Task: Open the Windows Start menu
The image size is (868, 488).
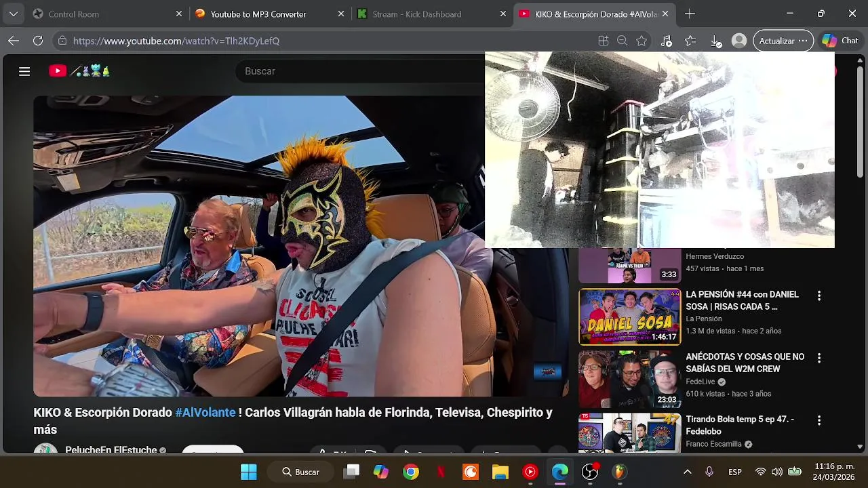Action: click(x=249, y=472)
